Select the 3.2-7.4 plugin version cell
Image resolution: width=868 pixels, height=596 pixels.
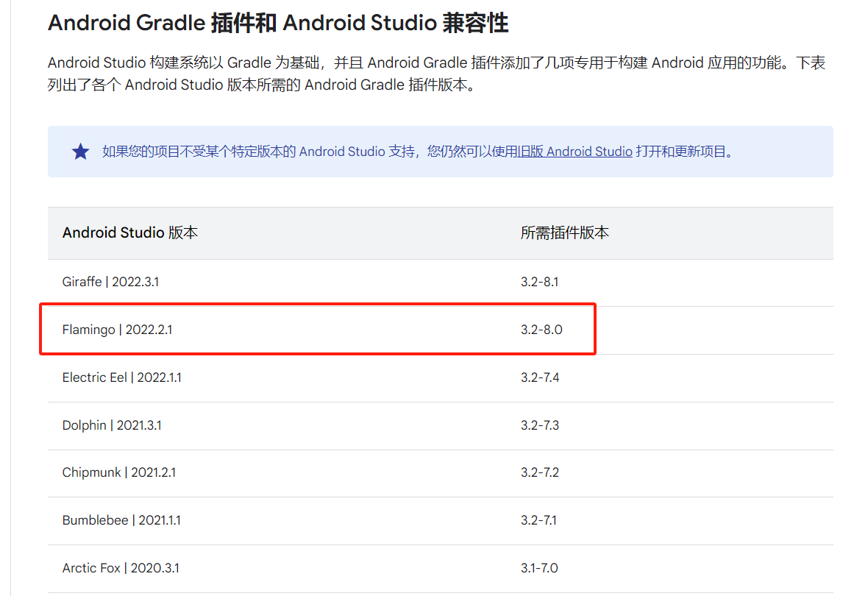[540, 377]
